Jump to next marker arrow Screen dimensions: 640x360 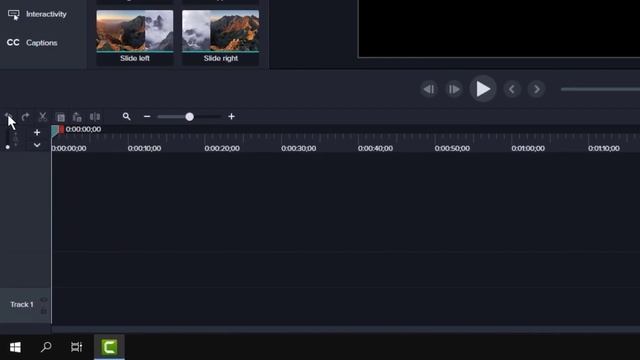[x=537, y=89]
